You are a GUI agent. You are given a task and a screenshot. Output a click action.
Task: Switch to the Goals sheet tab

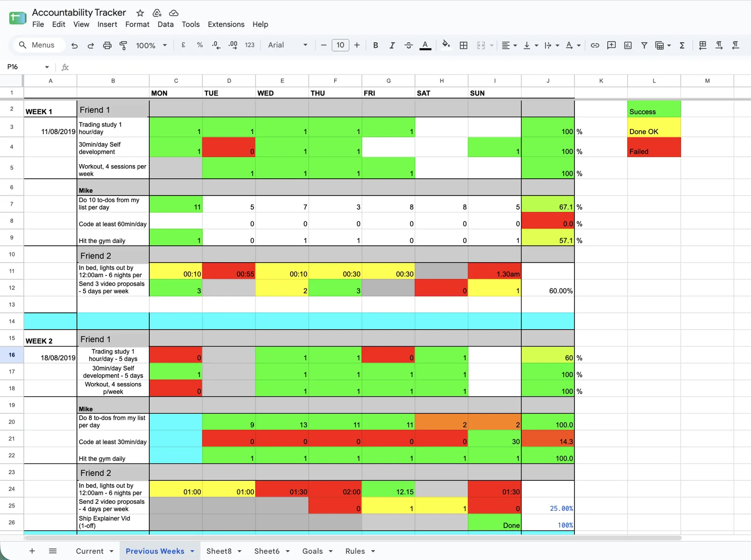(x=312, y=551)
